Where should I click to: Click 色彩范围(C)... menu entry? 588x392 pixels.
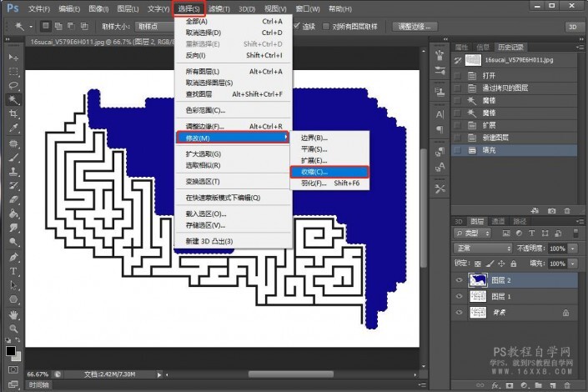coord(205,110)
